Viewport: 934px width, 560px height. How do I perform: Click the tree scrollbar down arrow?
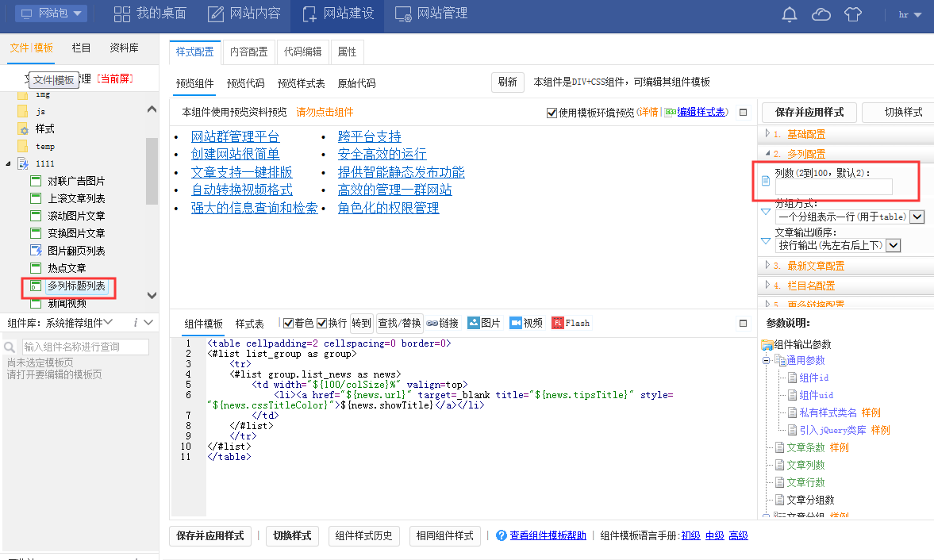tap(152, 295)
